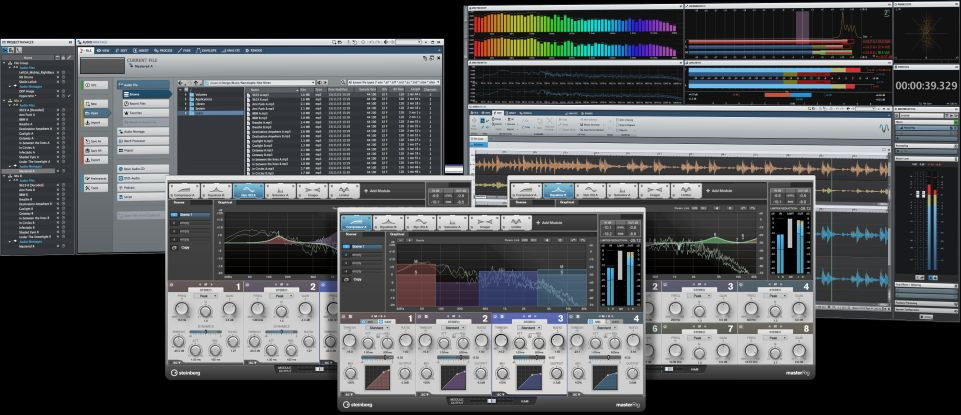This screenshot has width=961, height=415.
Task: Select Dyn EQ A in the right MasterRig window
Action: [590, 191]
